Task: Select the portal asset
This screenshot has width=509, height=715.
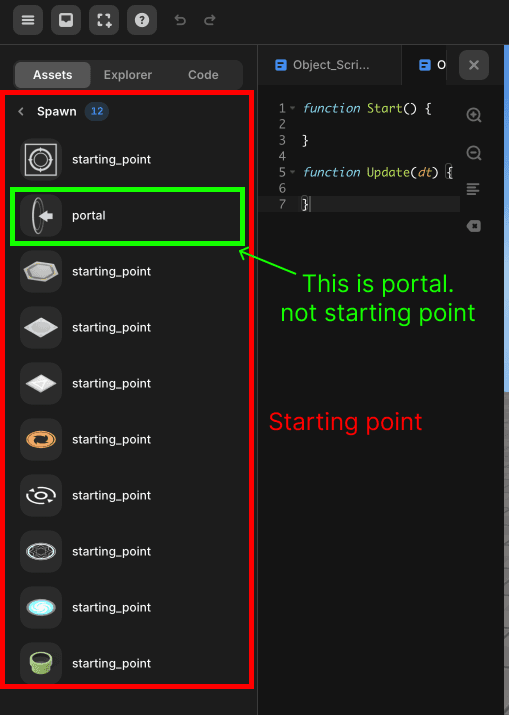Action: click(127, 216)
